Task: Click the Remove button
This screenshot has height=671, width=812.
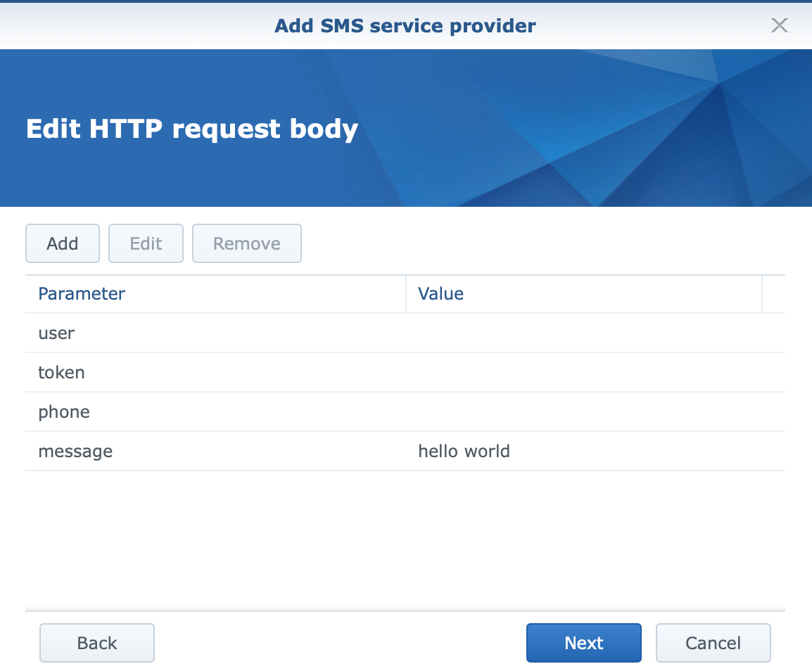Action: (x=246, y=243)
